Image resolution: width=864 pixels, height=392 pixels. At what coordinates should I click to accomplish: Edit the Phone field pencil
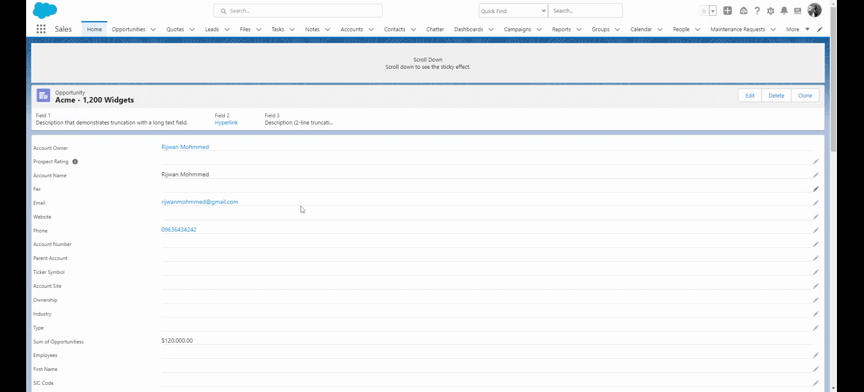(816, 230)
